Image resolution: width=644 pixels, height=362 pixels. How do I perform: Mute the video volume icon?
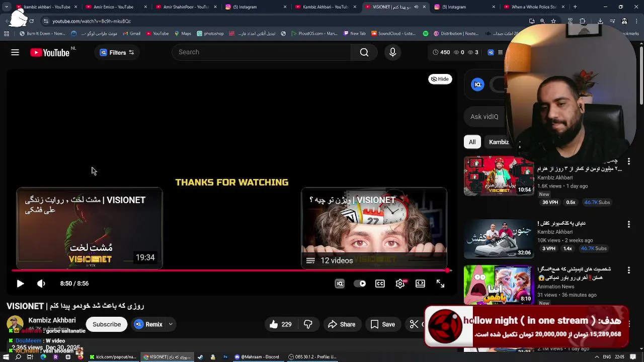coord(41,284)
